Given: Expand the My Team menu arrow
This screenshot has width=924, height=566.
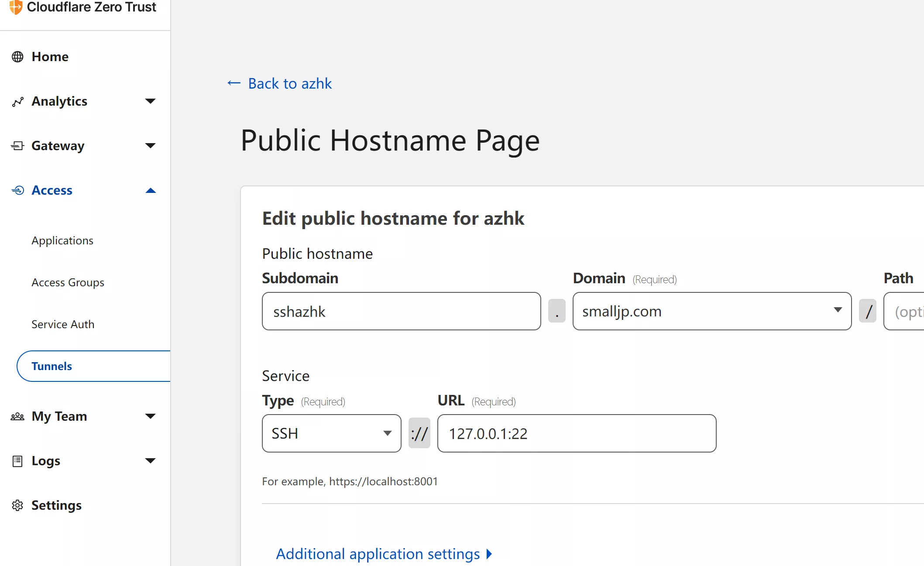Looking at the screenshot, I should (x=150, y=416).
